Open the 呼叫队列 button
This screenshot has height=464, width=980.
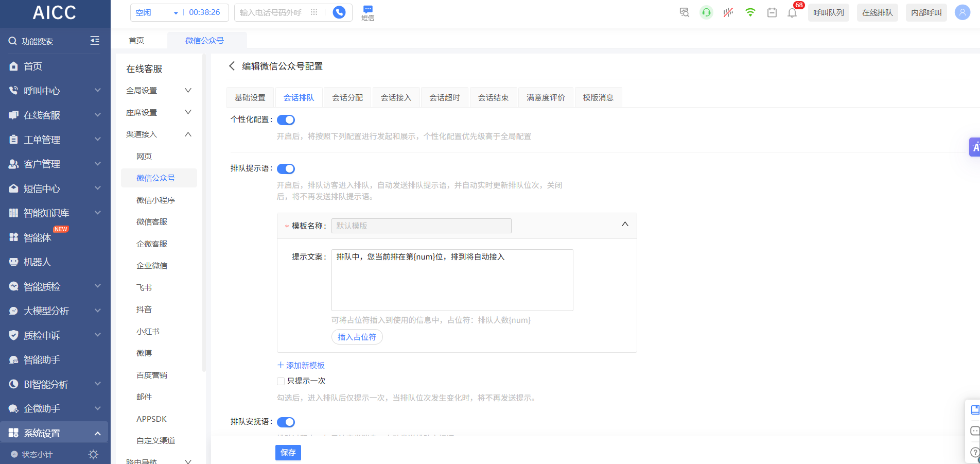[829, 12]
